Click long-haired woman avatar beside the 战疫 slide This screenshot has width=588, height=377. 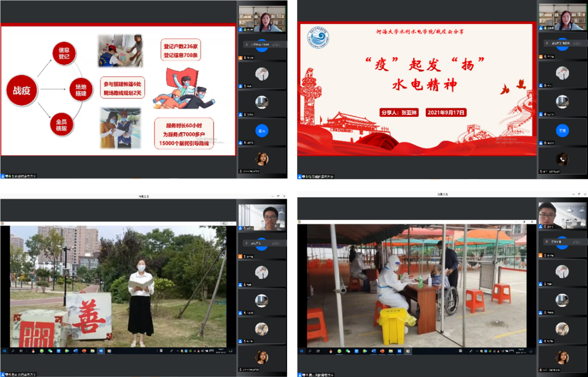pyautogui.click(x=262, y=159)
